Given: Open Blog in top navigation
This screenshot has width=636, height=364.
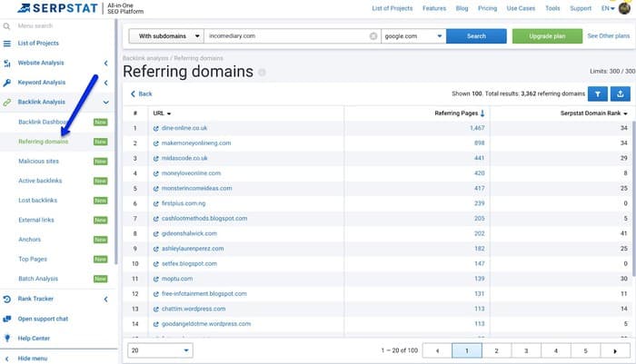Looking at the screenshot, I should click(462, 8).
